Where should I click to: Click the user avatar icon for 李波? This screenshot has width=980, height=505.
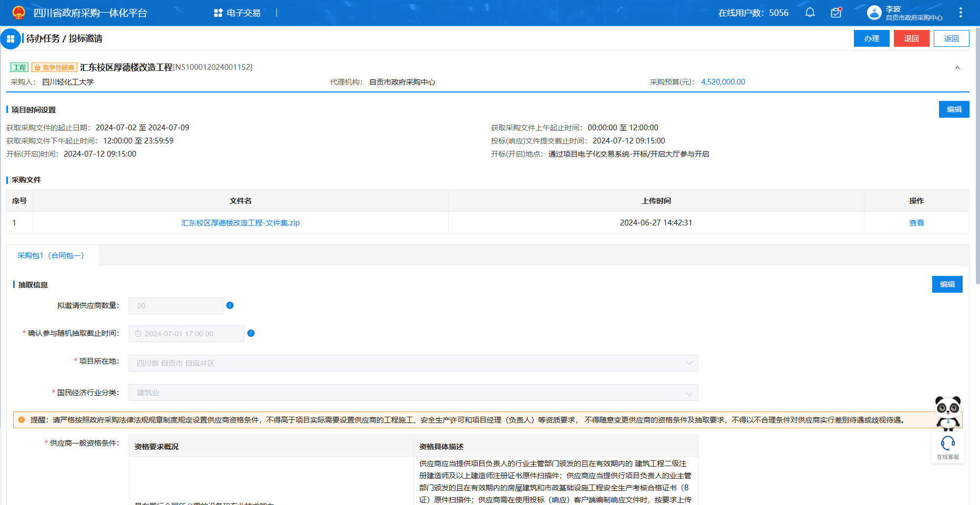874,13
